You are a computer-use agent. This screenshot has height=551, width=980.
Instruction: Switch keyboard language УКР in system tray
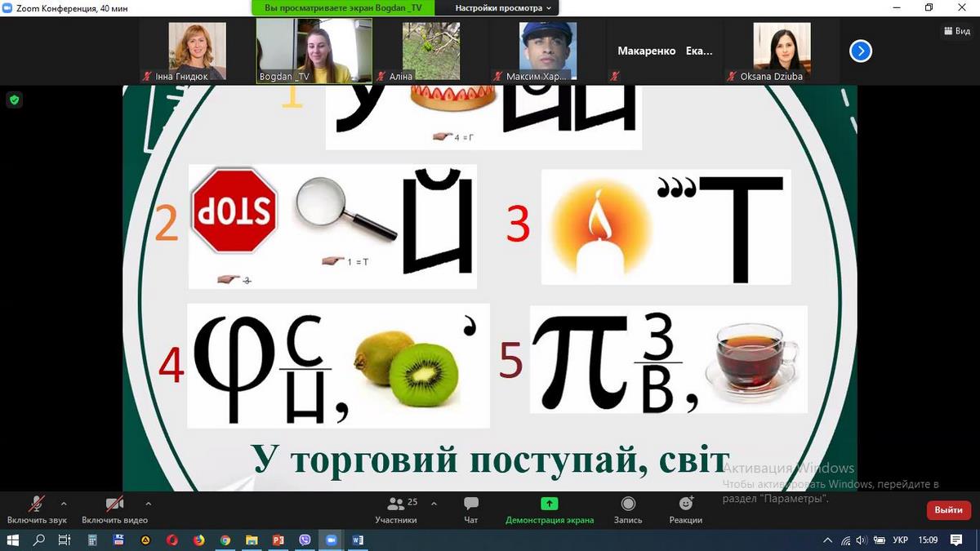[x=901, y=540]
